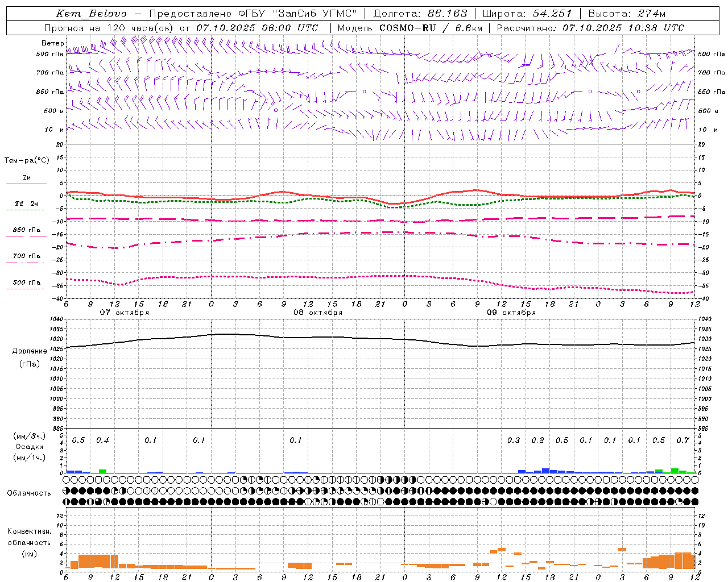Click the Давление pressure panel label
The width and height of the screenshot is (728, 582).
(x=30, y=351)
